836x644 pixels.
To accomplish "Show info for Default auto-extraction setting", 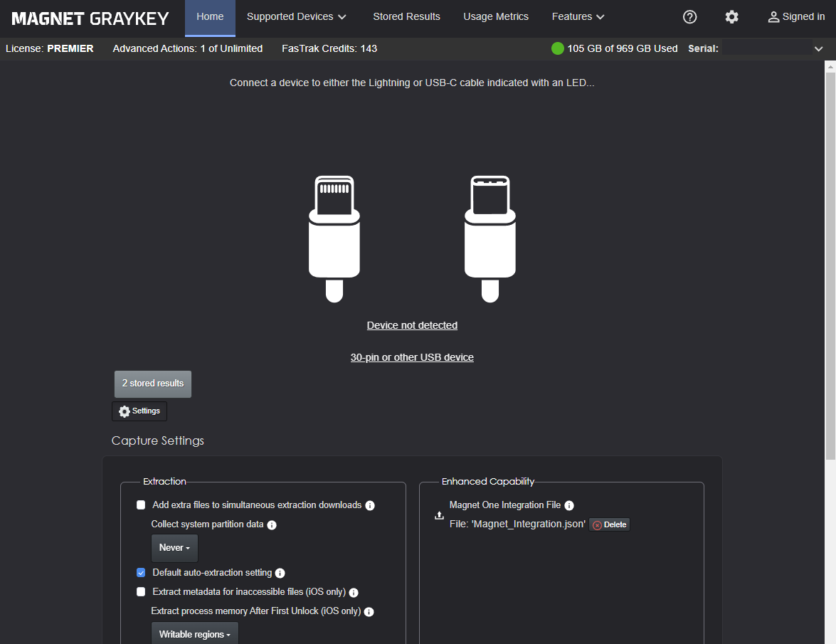I will [280, 573].
